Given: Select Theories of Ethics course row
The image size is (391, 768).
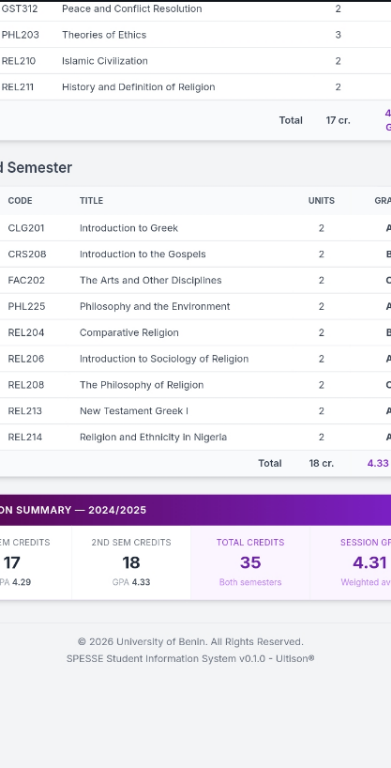Looking at the screenshot, I should click(196, 35).
